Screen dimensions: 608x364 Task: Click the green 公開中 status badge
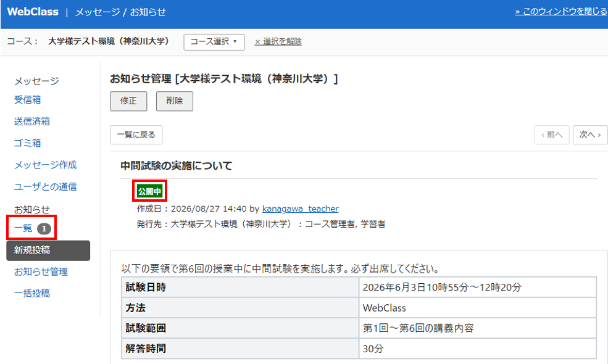(x=149, y=191)
